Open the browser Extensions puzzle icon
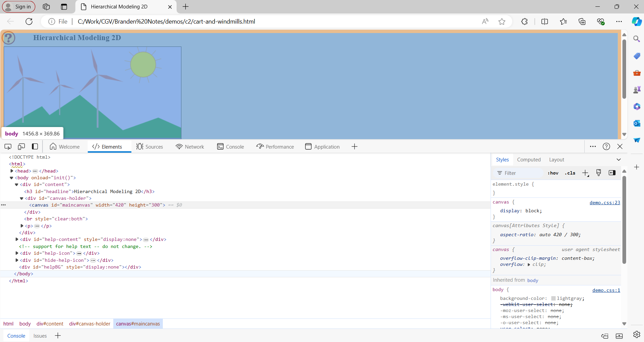 tap(524, 22)
